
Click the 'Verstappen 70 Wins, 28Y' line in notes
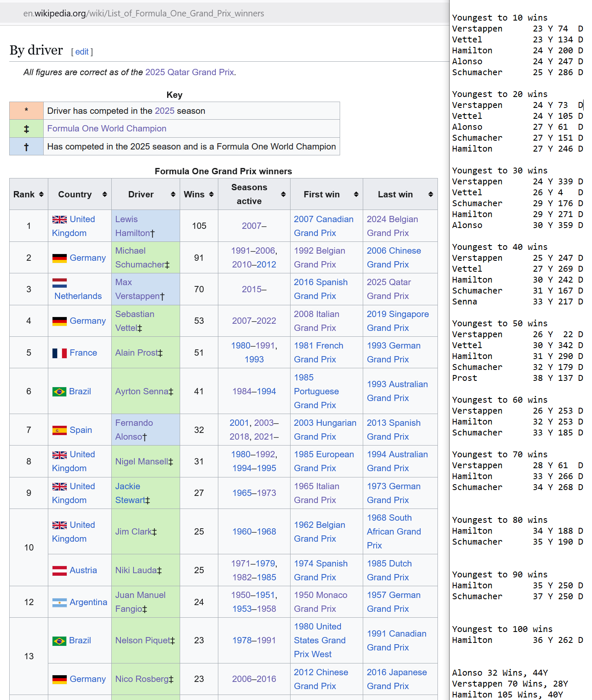(x=510, y=684)
